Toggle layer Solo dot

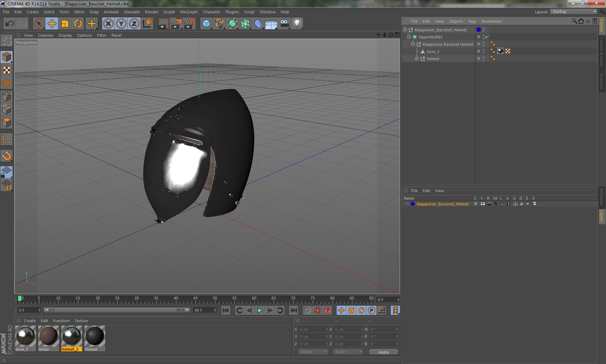tap(476, 204)
